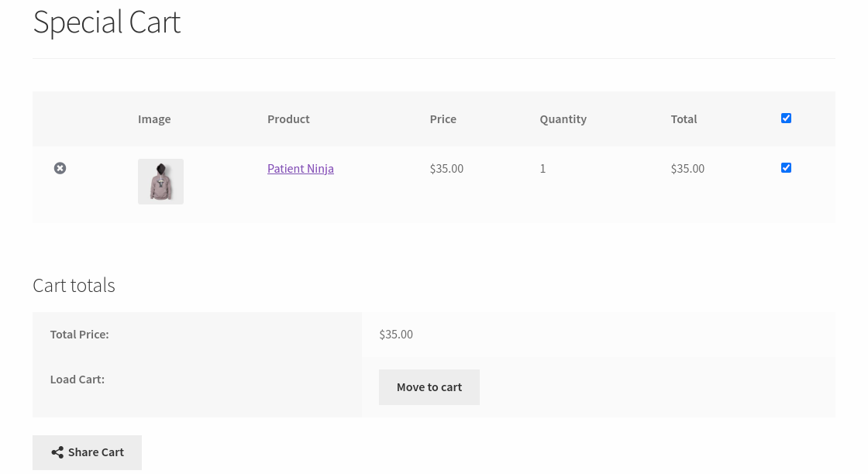Remove Patient Ninja from the cart
Screen dimensions: 868x474
point(60,168)
